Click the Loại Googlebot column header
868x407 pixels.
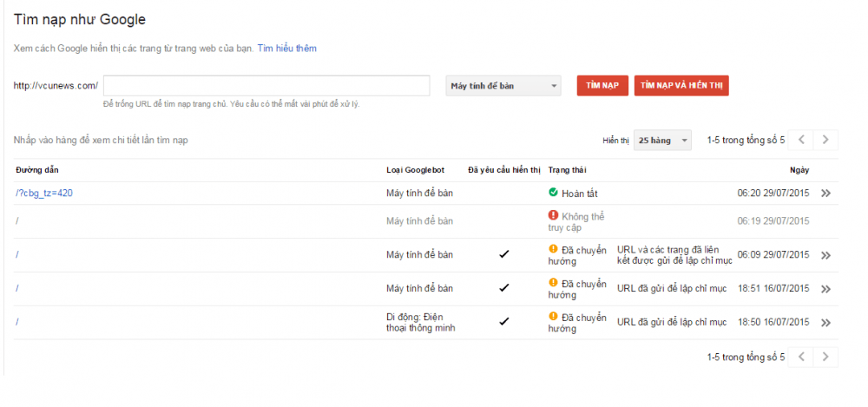point(416,170)
